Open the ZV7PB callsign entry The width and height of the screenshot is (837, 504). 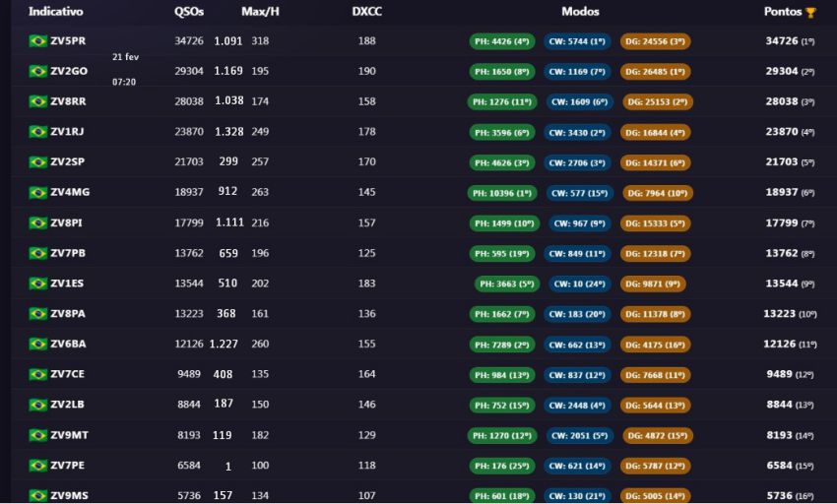point(67,253)
